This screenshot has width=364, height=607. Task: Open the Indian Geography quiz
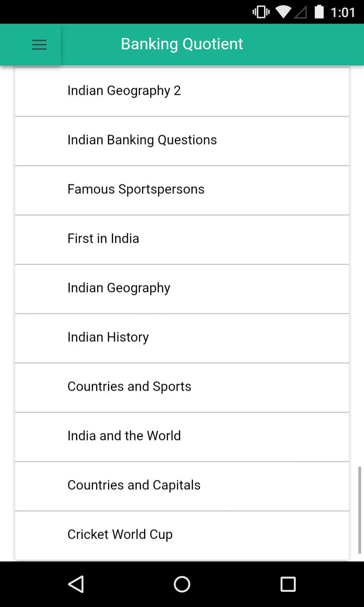[182, 289]
